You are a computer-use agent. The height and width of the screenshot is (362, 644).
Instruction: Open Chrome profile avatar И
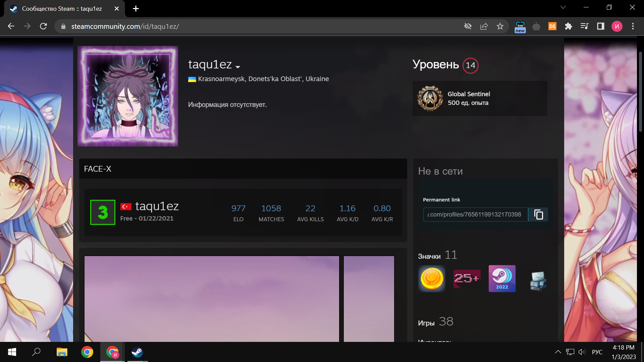coord(617,26)
